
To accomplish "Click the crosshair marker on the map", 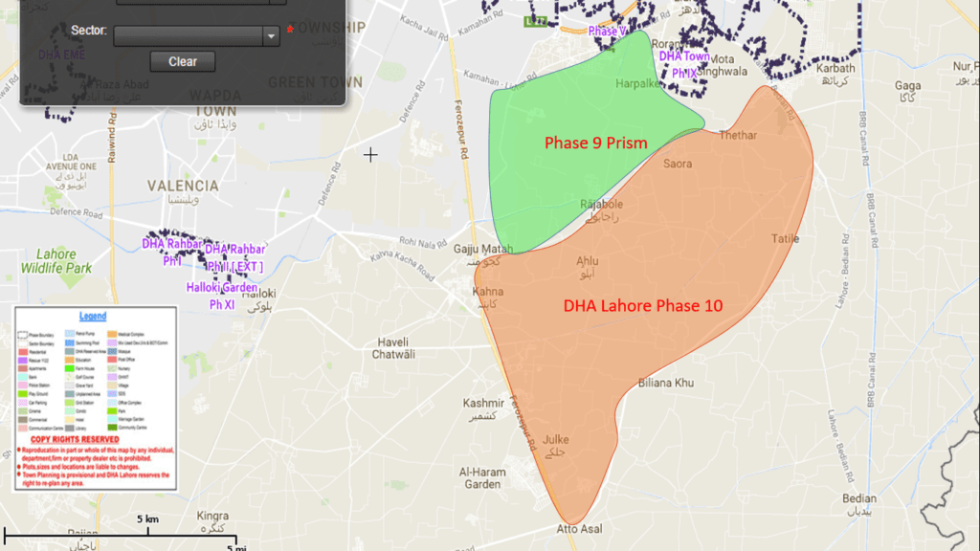I will pyautogui.click(x=370, y=154).
